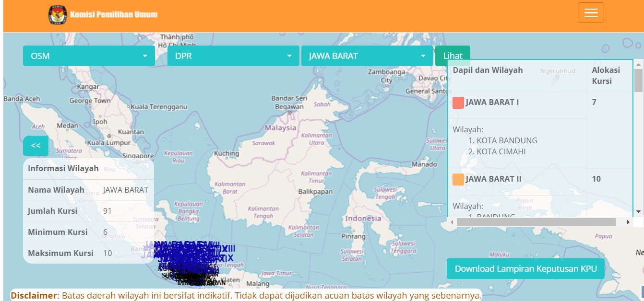Select the JAWA BARAT I dapil label
The width and height of the screenshot is (644, 301).
492,102
